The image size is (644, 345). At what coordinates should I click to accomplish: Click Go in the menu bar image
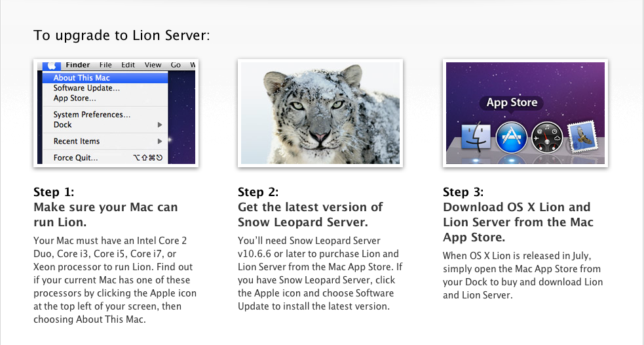(x=176, y=65)
